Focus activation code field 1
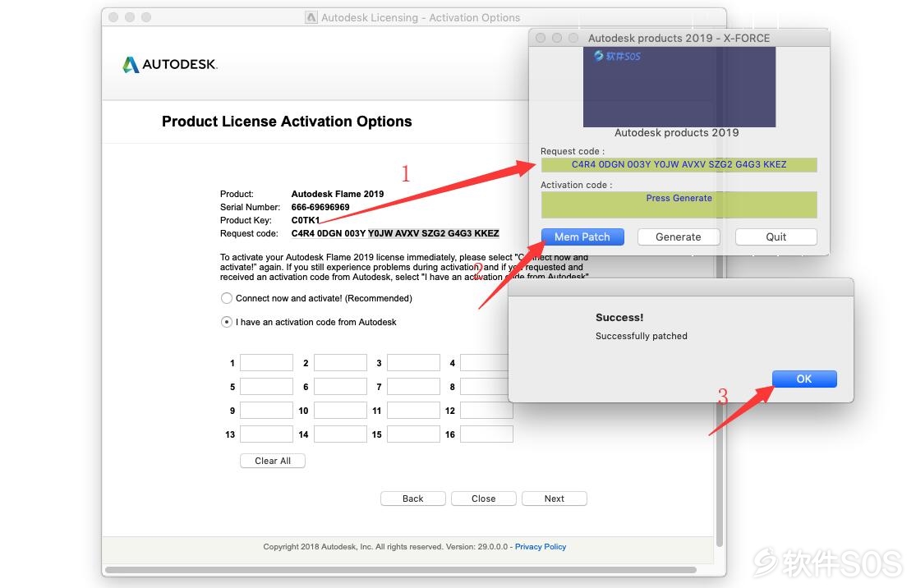 (x=266, y=363)
